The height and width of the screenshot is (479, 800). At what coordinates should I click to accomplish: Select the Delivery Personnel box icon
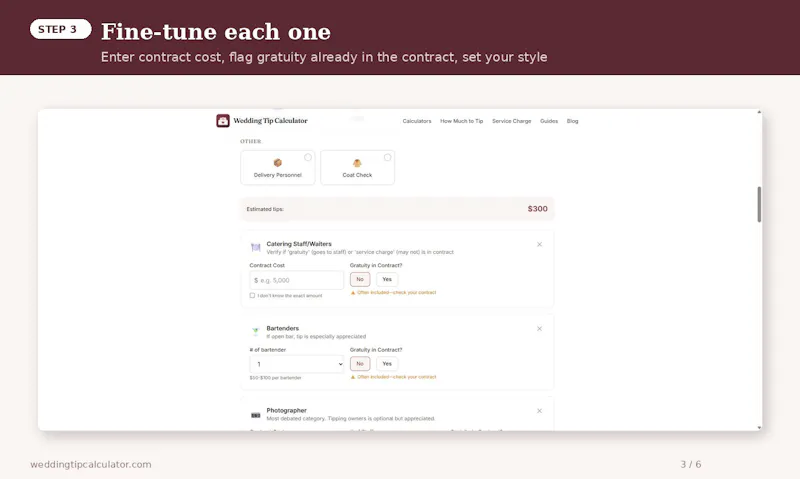[x=278, y=163]
